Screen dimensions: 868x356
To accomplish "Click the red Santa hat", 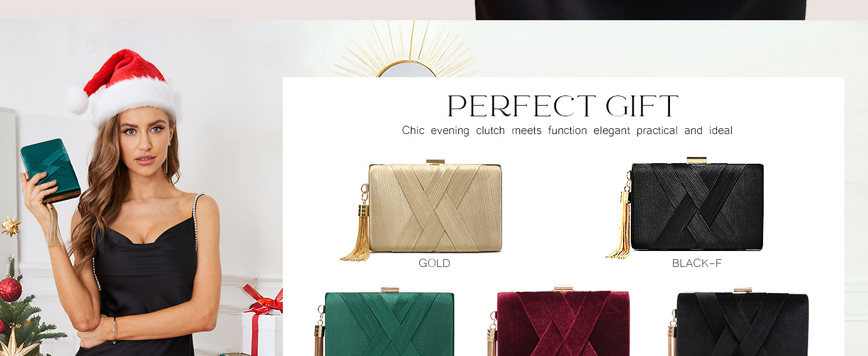I will click(125, 86).
